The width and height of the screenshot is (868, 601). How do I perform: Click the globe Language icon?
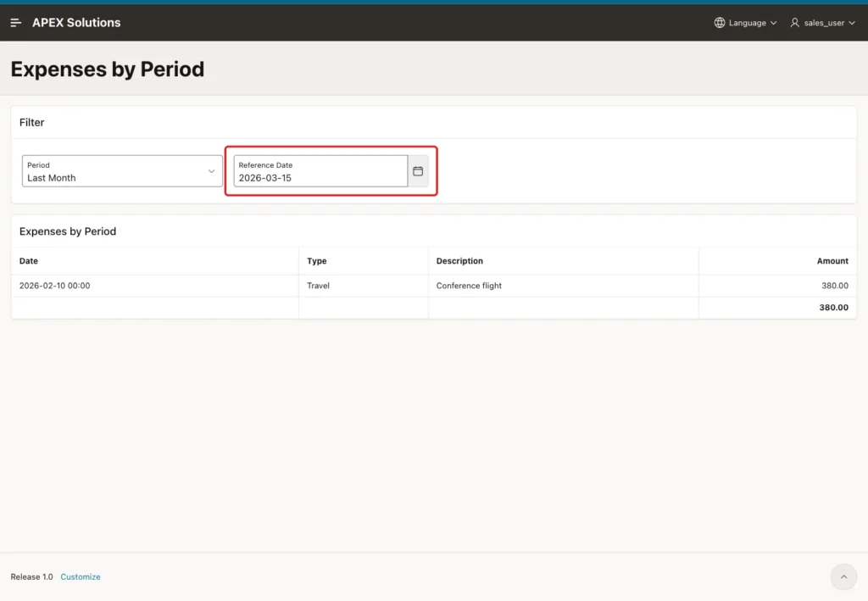719,23
